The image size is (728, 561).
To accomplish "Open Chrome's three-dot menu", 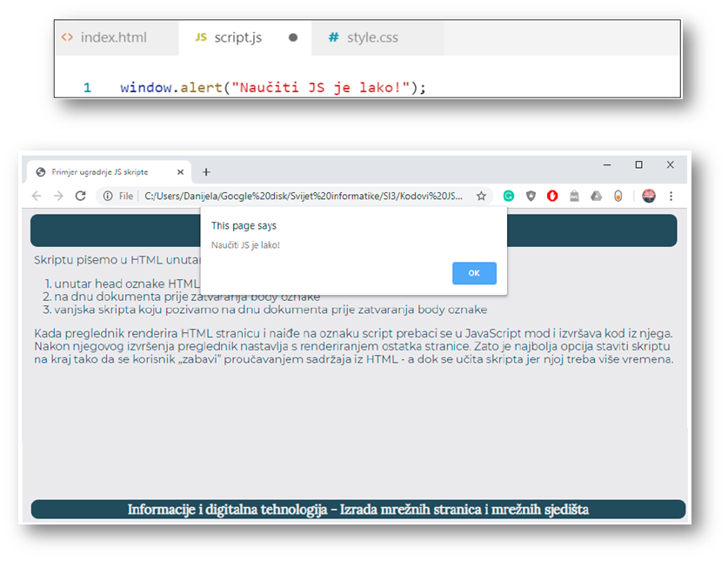I will 671,196.
